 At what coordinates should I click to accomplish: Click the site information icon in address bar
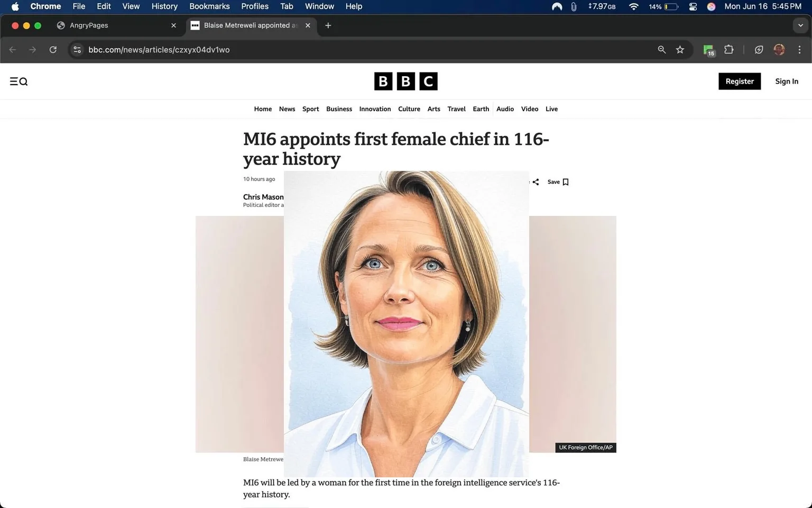(x=77, y=49)
